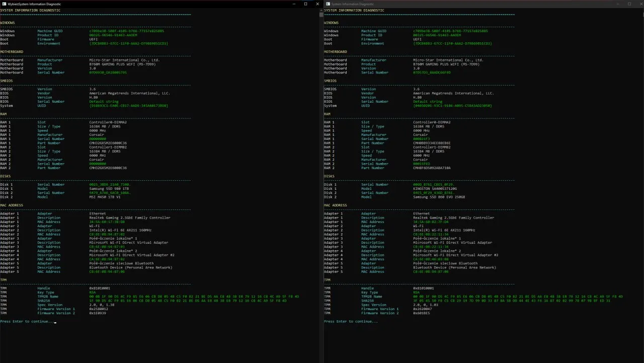The image size is (644, 363).
Task: Click left window's Machine GUID value
Action: pos(126,31)
